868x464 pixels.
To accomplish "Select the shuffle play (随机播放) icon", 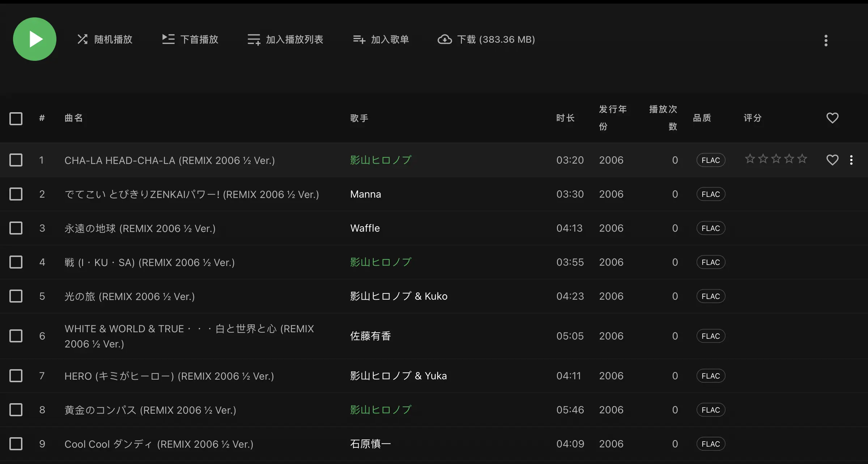I will 83,39.
